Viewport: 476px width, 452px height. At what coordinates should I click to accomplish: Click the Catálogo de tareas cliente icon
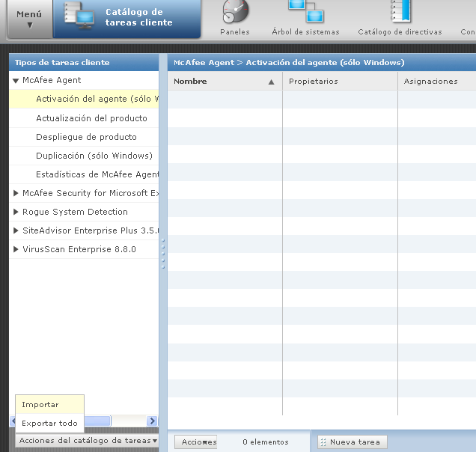tap(79, 16)
